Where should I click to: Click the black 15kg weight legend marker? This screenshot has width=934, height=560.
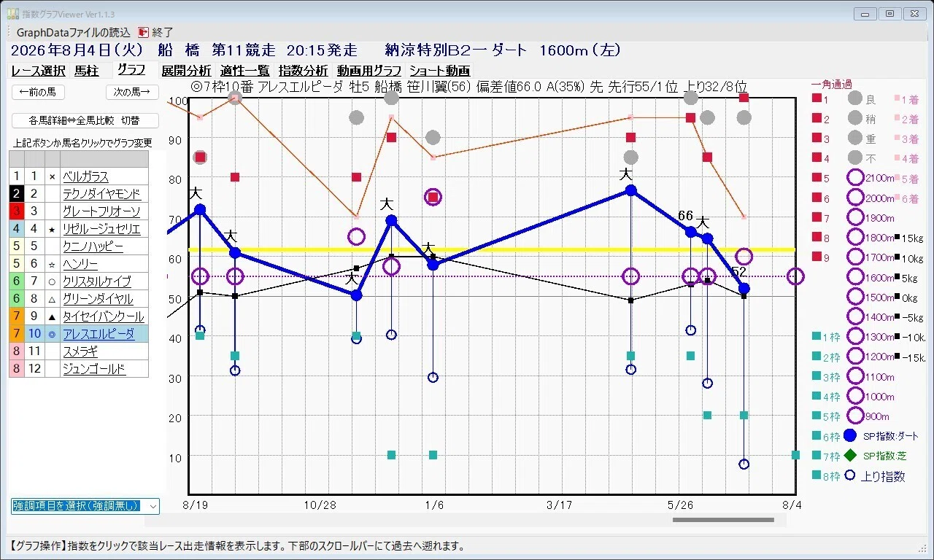tap(896, 238)
